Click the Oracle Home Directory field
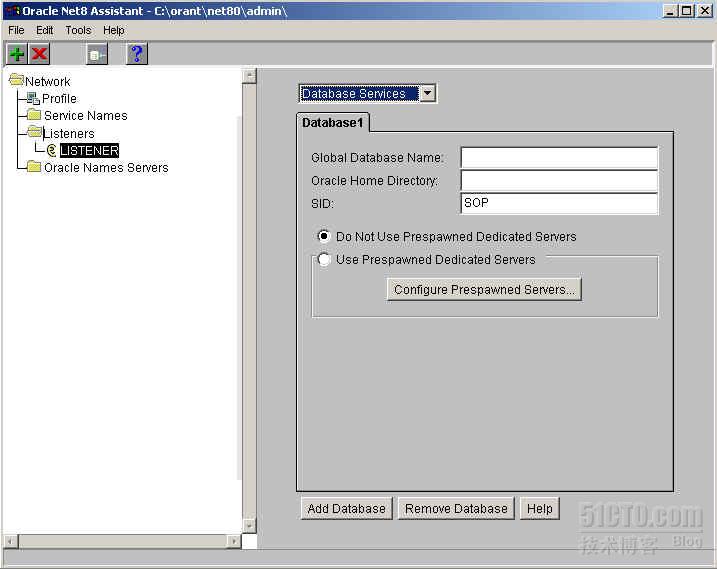 click(x=559, y=181)
